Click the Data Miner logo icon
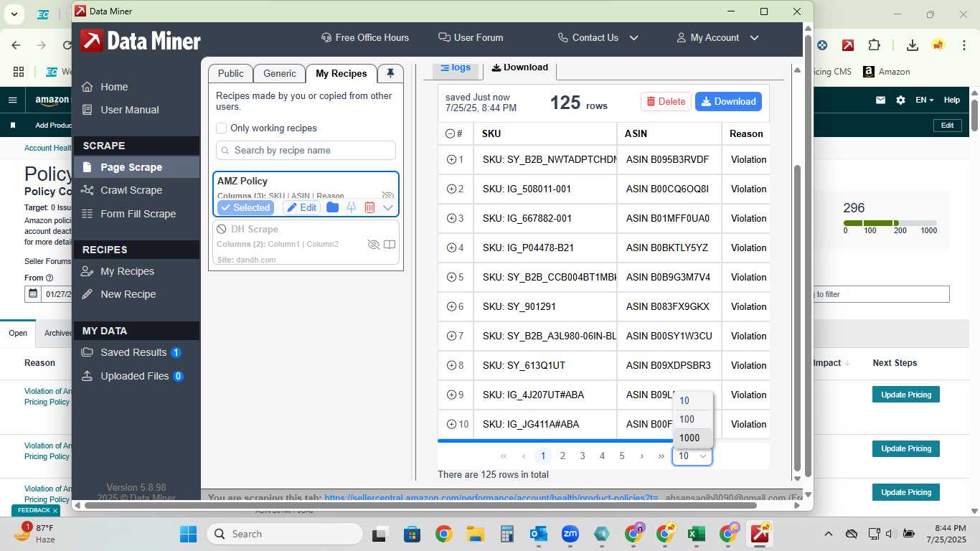The width and height of the screenshot is (980, 551). (91, 40)
